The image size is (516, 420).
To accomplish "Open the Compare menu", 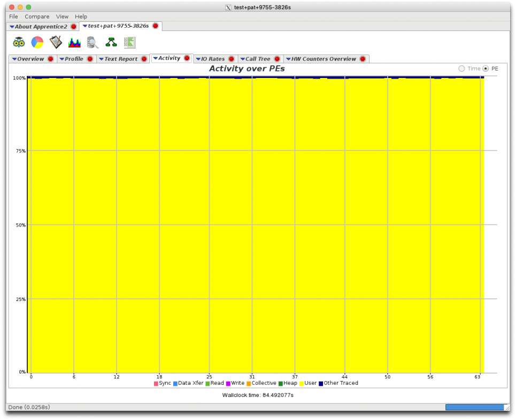I will [37, 17].
